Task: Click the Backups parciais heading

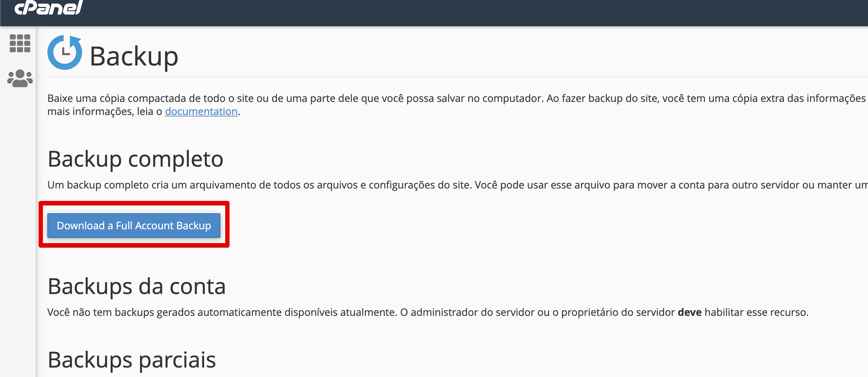Action: coord(132,360)
